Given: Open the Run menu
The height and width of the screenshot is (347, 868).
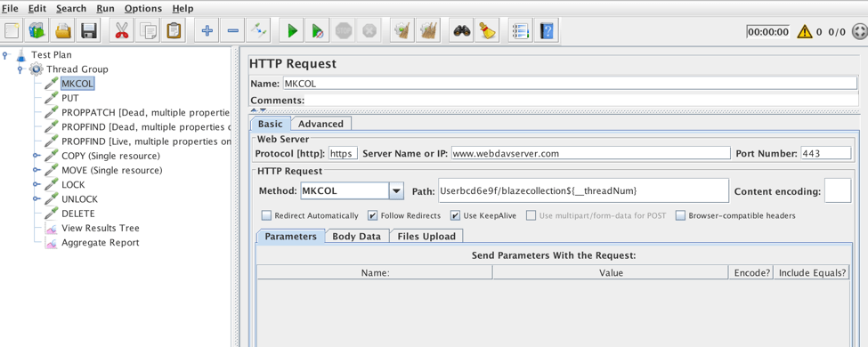Looking at the screenshot, I should [x=105, y=8].
